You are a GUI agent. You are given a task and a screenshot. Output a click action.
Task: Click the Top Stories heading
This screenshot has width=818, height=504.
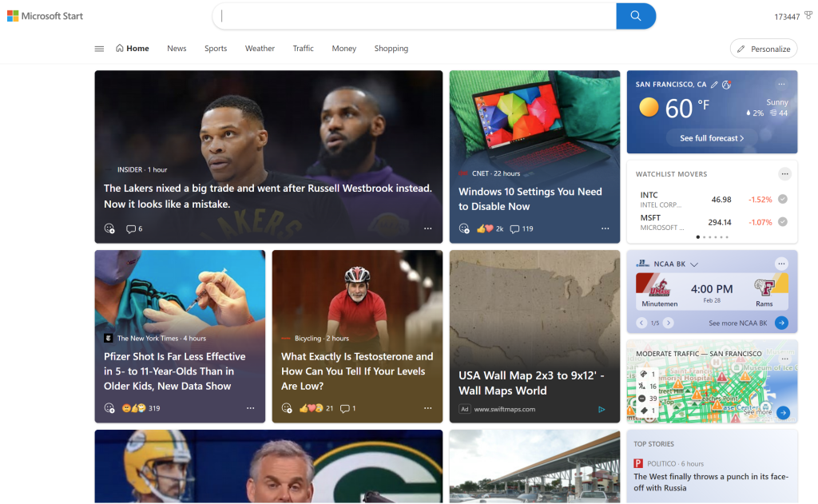[653, 444]
